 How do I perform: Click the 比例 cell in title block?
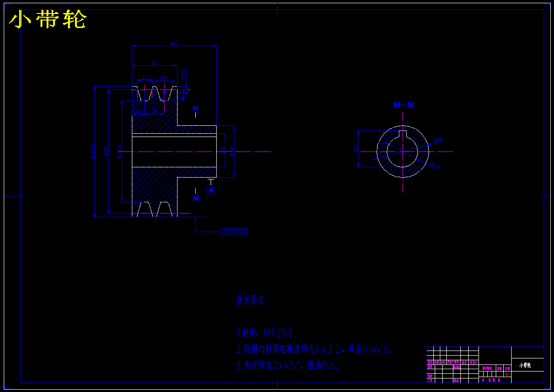[507, 368]
